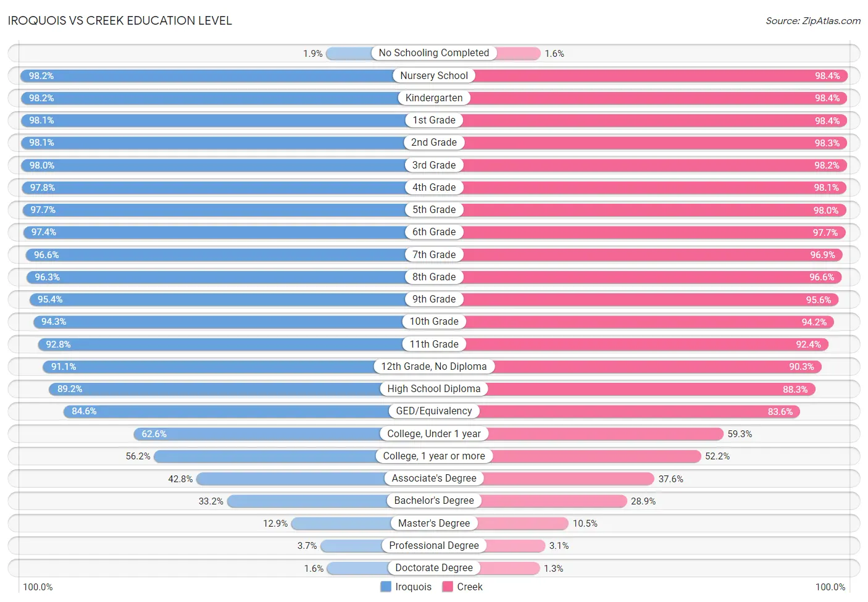868x602 pixels.
Task: Click College, 1 year or more Creek bar
Action: [x=567, y=456]
